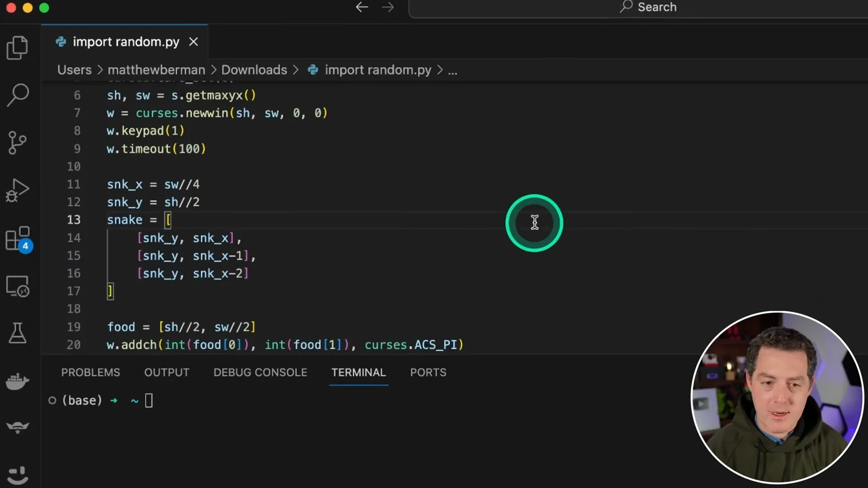This screenshot has width=868, height=488.
Task: Switch to the TERMINAL panel tab
Action: click(x=359, y=373)
